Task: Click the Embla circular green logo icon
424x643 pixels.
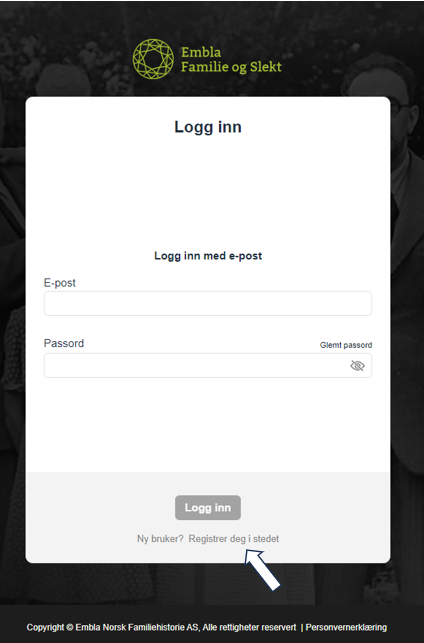Action: click(153, 59)
